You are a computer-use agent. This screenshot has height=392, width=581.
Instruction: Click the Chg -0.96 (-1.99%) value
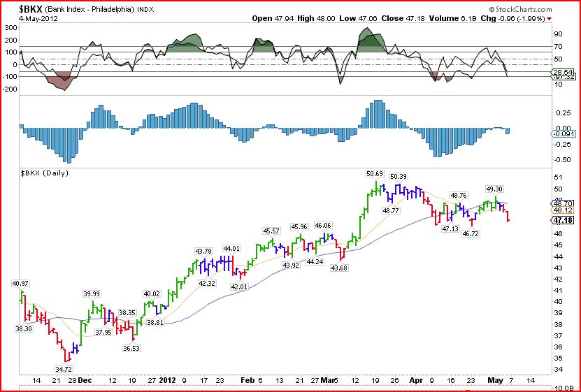pos(512,18)
